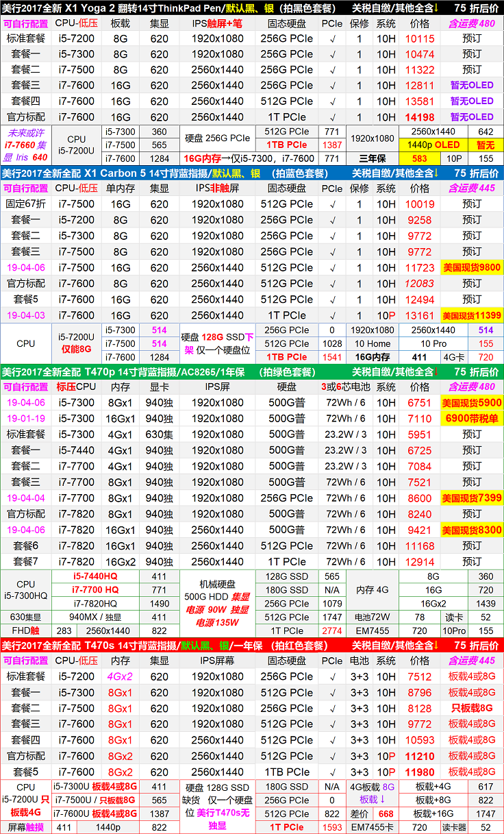The width and height of the screenshot is (504, 834).
Task: Click the red i5-7440HQ option
Action: [95, 577]
